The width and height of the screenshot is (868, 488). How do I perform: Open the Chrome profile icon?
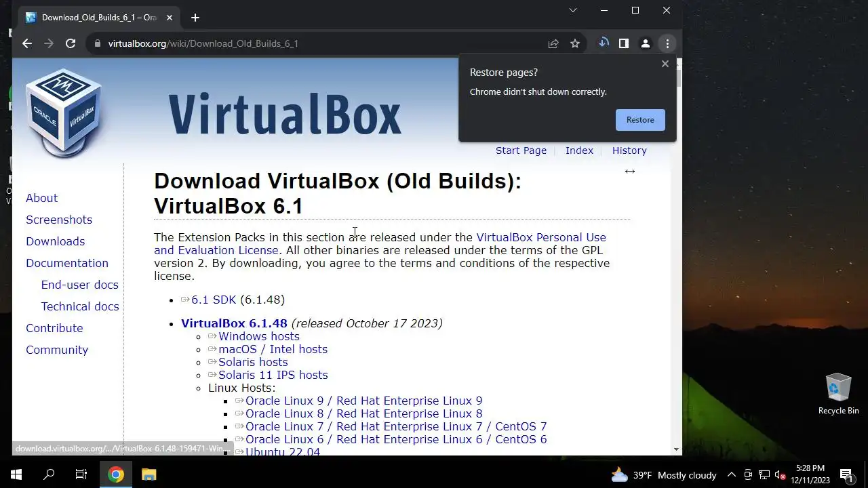(x=646, y=43)
